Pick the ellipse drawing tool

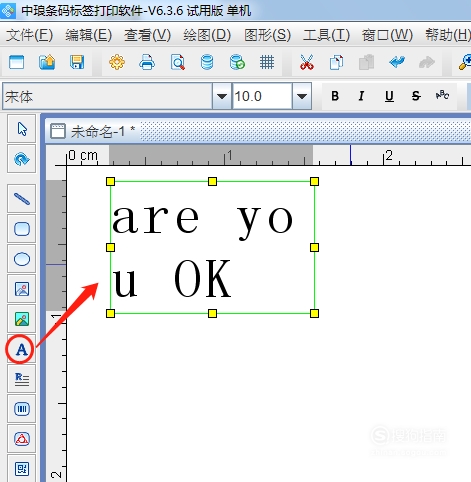(x=22, y=259)
